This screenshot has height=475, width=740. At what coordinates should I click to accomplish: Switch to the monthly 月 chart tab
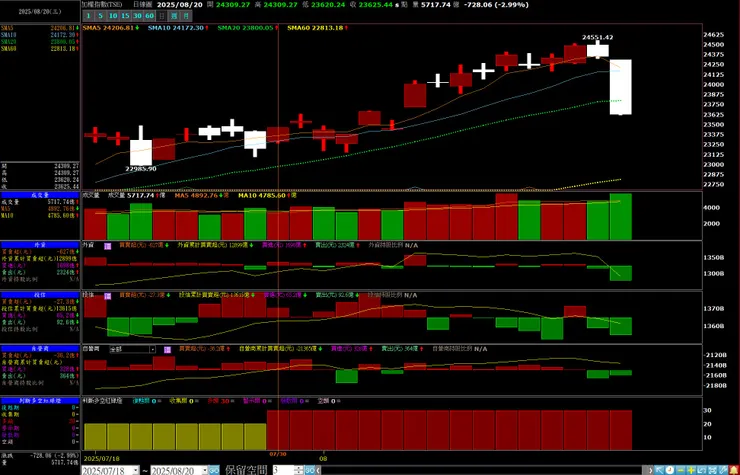click(186, 16)
